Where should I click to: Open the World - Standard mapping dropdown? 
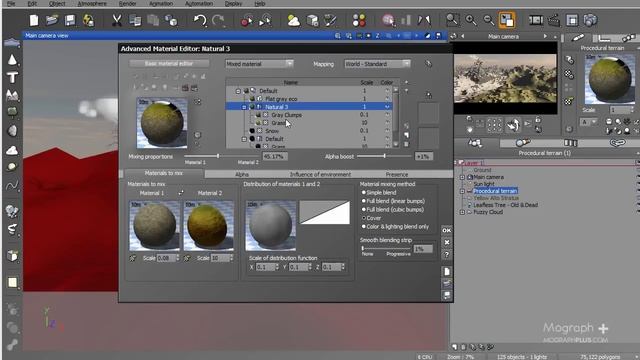point(377,64)
